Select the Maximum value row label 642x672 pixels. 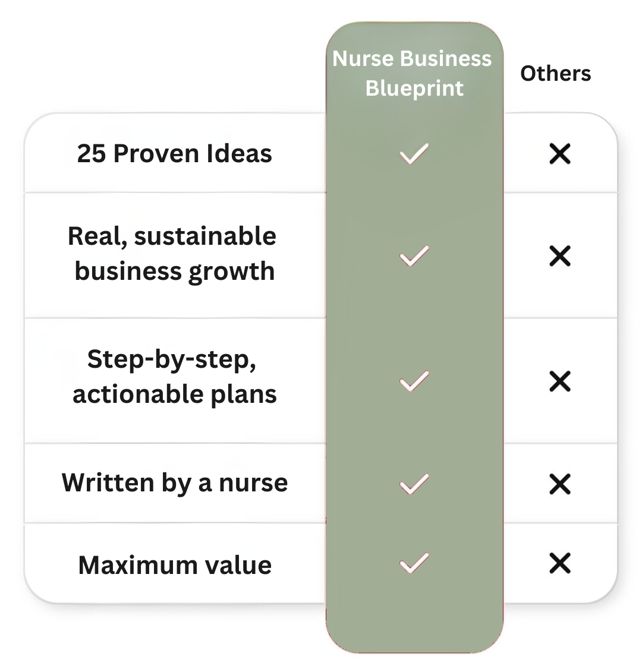click(x=175, y=564)
